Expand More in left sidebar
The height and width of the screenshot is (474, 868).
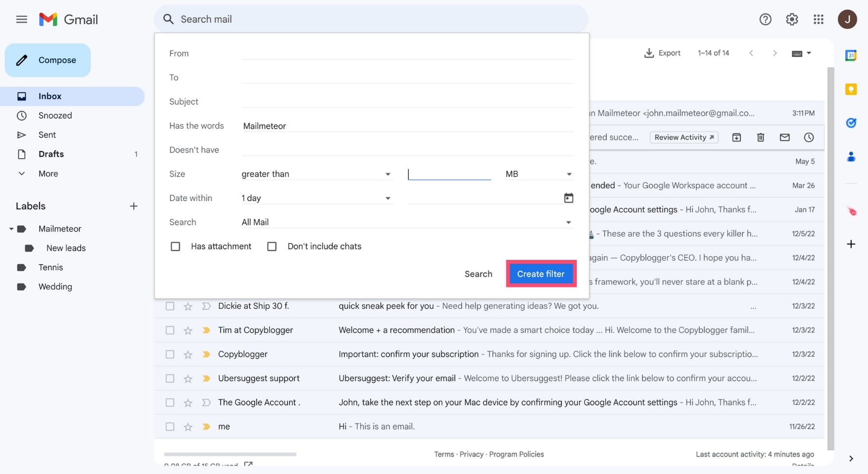click(x=48, y=174)
